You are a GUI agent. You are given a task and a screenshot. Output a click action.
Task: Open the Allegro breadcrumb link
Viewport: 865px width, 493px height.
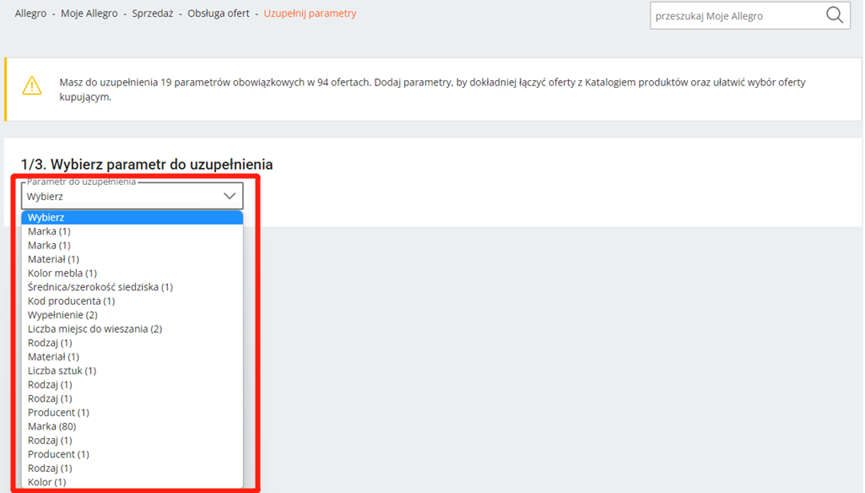click(30, 13)
